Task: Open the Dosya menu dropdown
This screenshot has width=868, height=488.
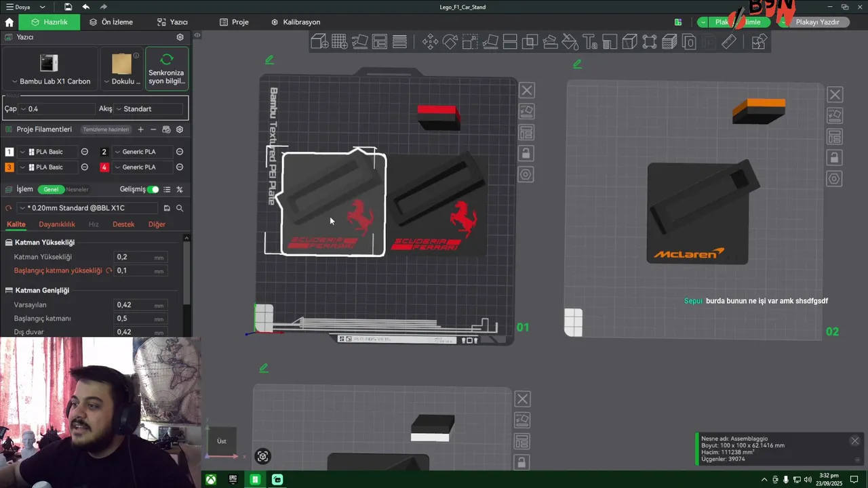Action: [26, 7]
